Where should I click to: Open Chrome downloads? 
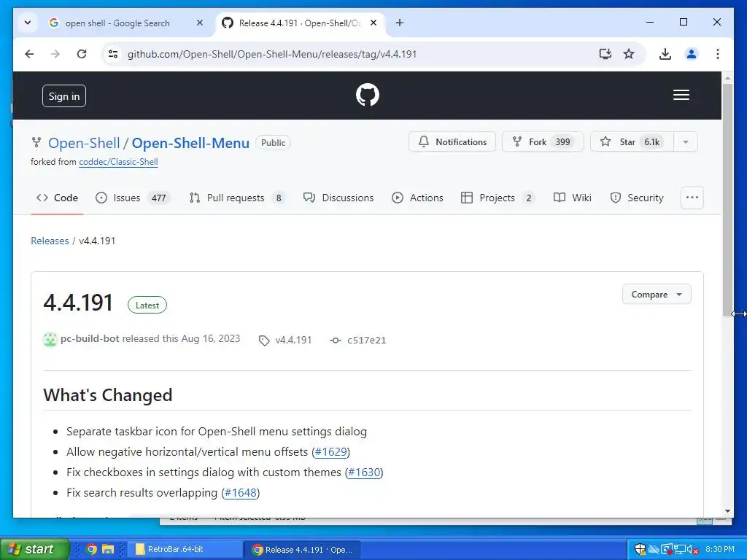tap(665, 54)
